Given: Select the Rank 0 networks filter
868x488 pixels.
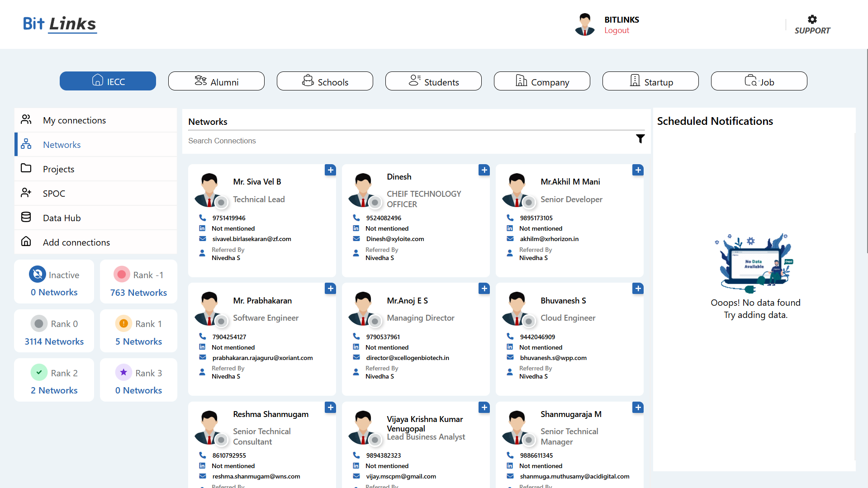Looking at the screenshot, I should (54, 331).
